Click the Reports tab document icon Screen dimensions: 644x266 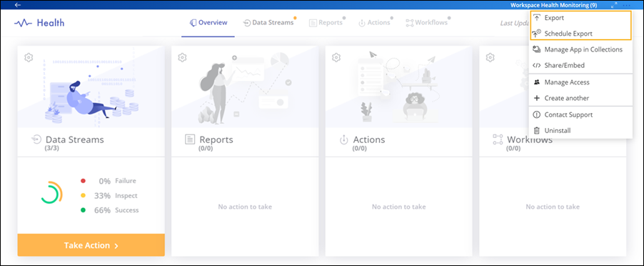click(x=313, y=23)
